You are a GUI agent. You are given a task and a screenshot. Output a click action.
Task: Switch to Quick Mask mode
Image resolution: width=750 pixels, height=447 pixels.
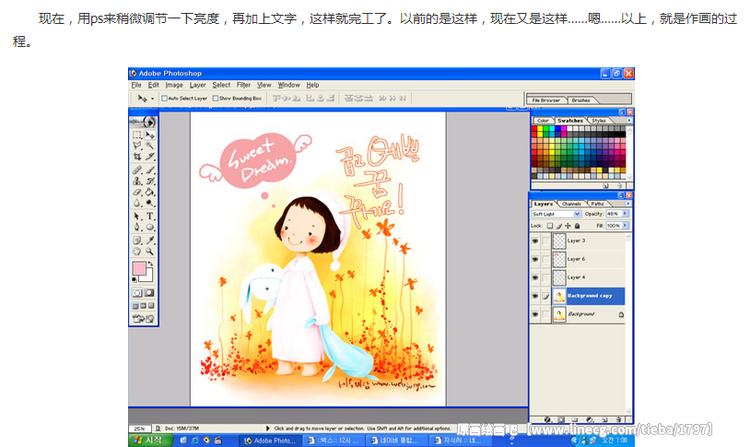coord(150,293)
